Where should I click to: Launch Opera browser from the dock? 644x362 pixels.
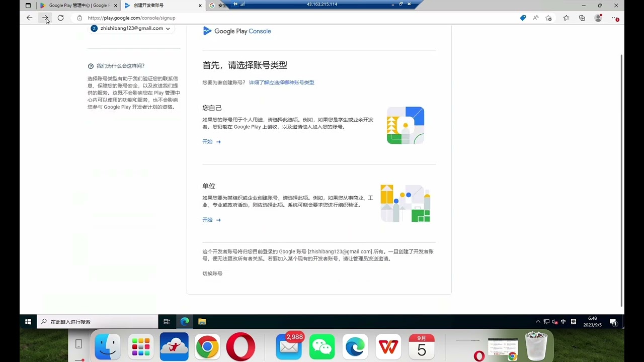tap(240, 346)
